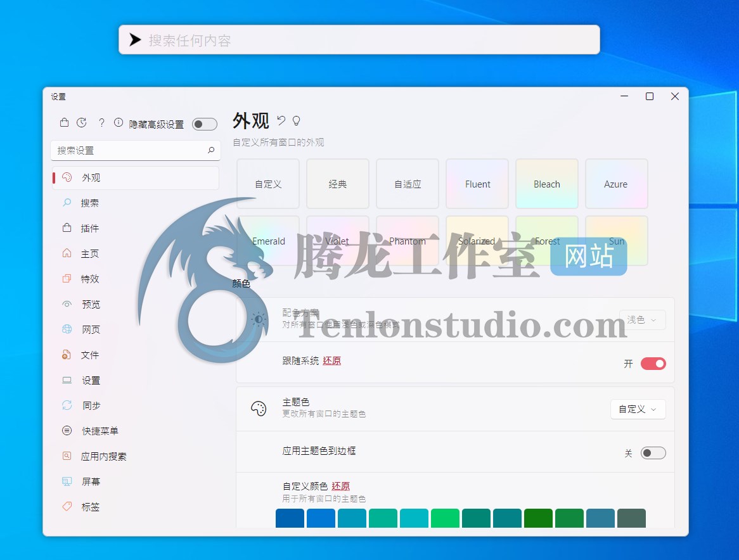Pick the first dark blue custom color swatch
The image size is (739, 560).
[x=290, y=518]
